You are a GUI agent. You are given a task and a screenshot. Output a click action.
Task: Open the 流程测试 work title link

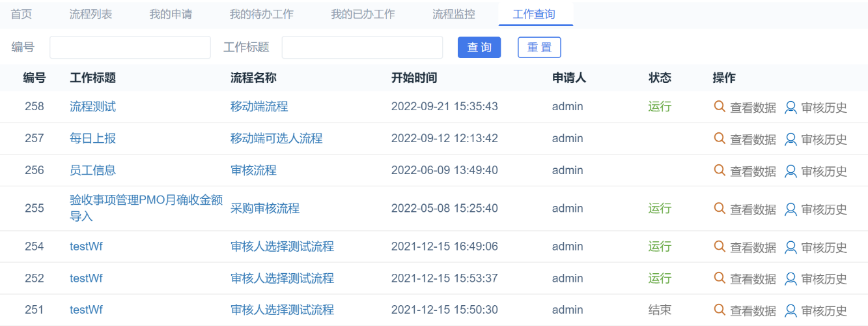tap(92, 106)
